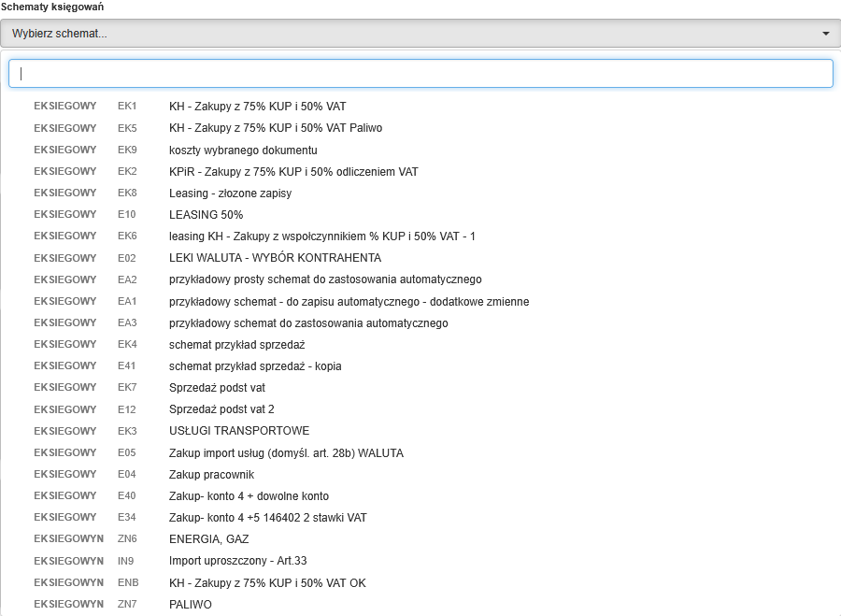
Task: Select 'koszty wybranego dokumentu' schema
Action: (x=243, y=150)
